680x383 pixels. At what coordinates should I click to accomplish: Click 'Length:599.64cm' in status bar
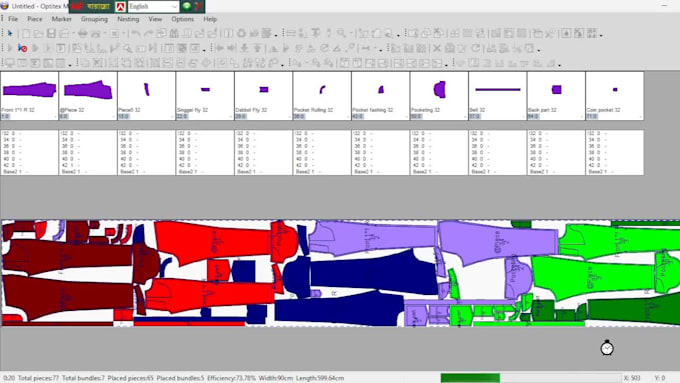click(x=320, y=378)
